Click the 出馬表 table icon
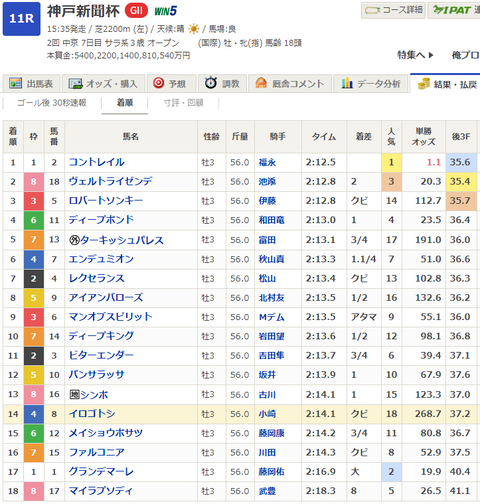The image size is (480, 504). click(16, 83)
